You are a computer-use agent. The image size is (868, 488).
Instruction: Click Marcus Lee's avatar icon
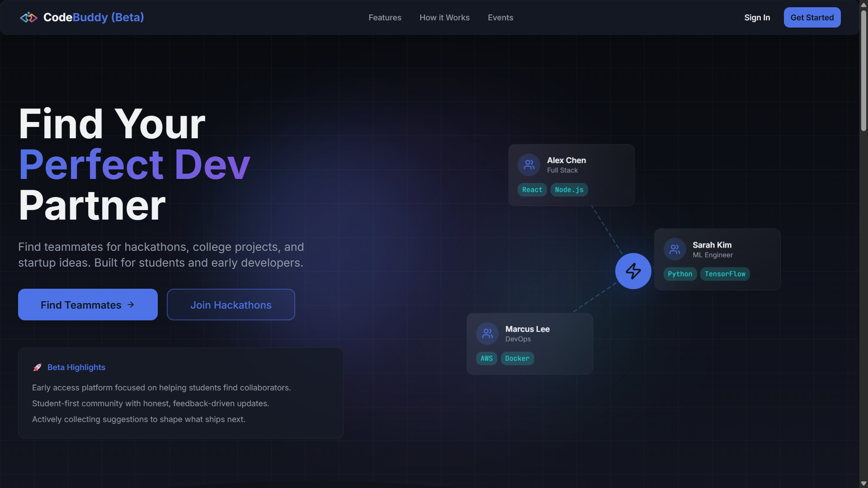[x=487, y=333]
